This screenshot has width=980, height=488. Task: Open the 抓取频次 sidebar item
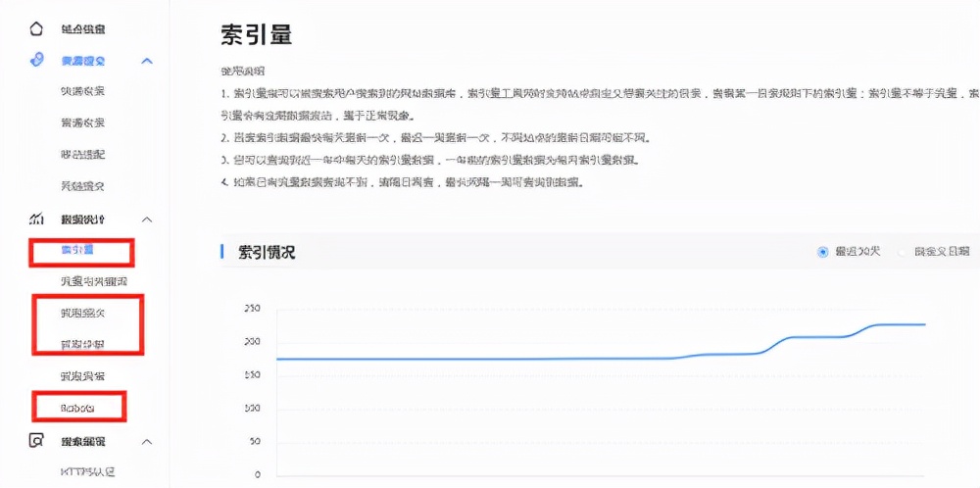(x=82, y=313)
